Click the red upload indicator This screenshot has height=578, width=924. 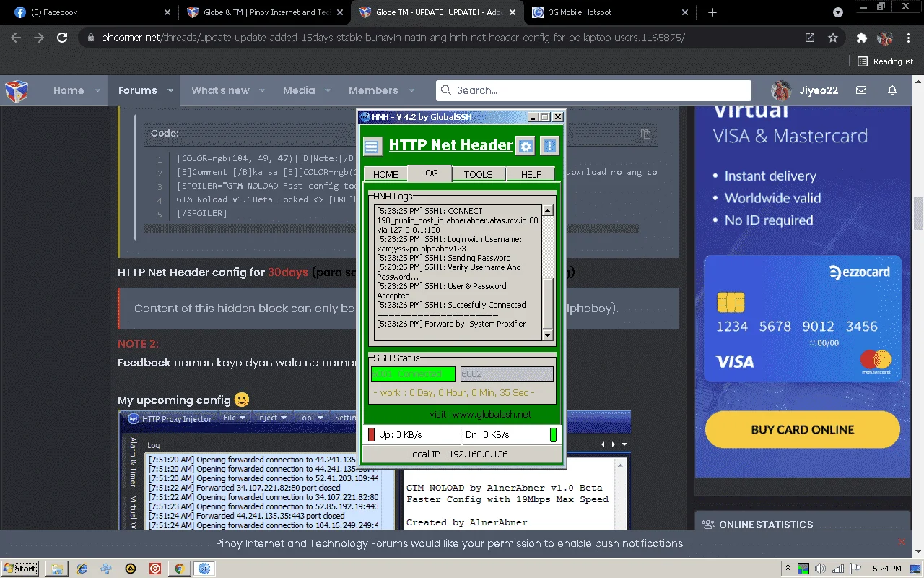[x=372, y=434]
